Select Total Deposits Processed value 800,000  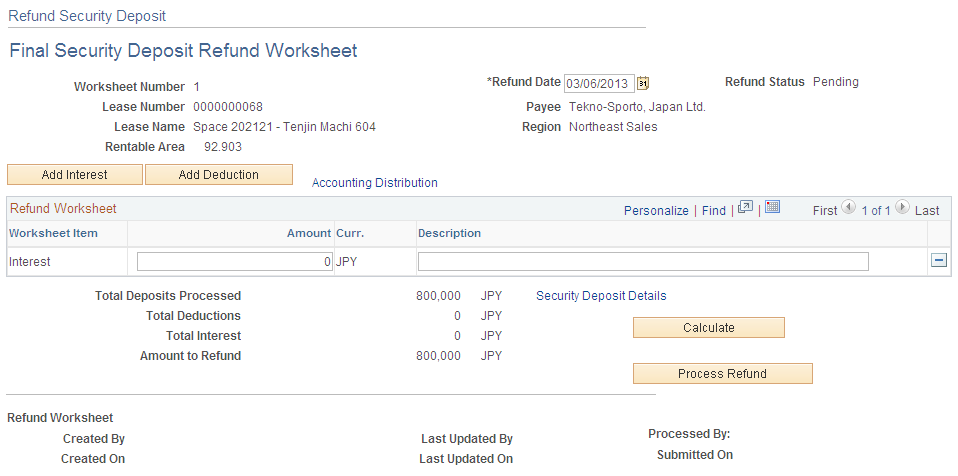[x=438, y=296]
